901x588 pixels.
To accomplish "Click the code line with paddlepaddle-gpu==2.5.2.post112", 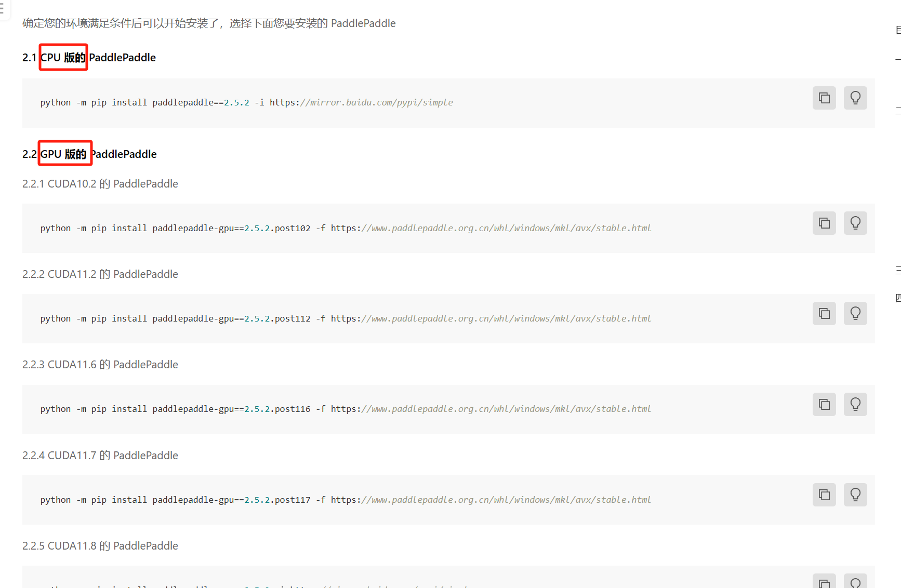I will pyautogui.click(x=346, y=318).
